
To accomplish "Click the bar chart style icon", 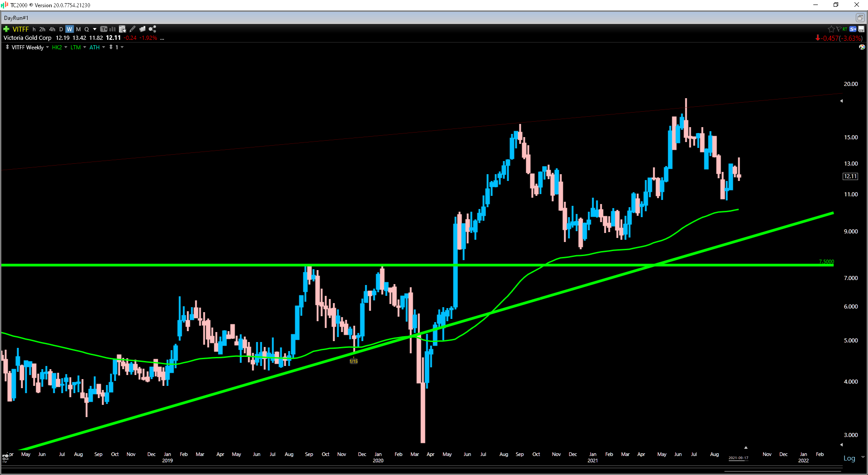I will (x=113, y=29).
